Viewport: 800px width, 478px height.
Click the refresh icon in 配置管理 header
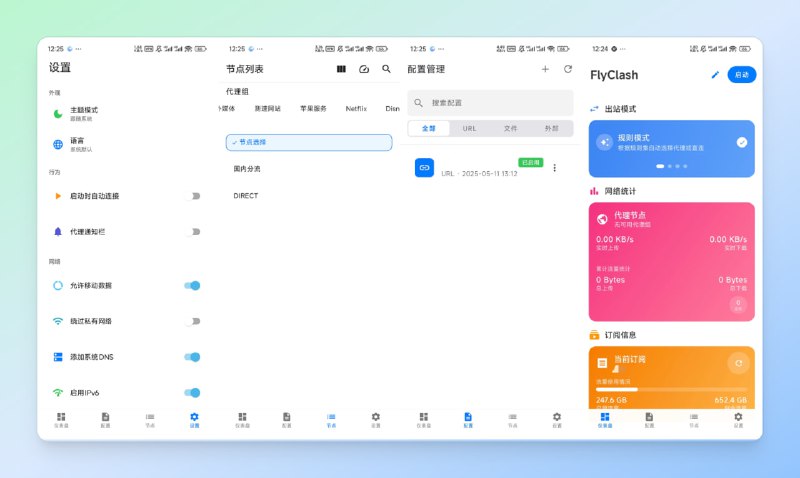568,69
